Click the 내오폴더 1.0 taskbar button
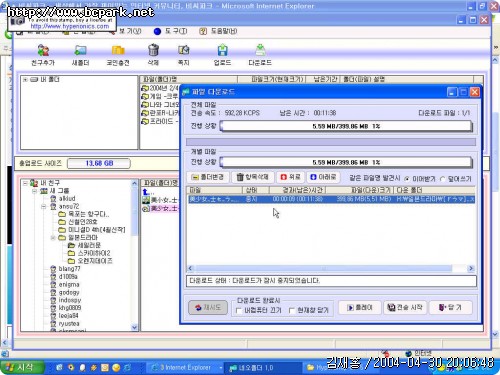This screenshot has height=375, width=500. click(262, 367)
